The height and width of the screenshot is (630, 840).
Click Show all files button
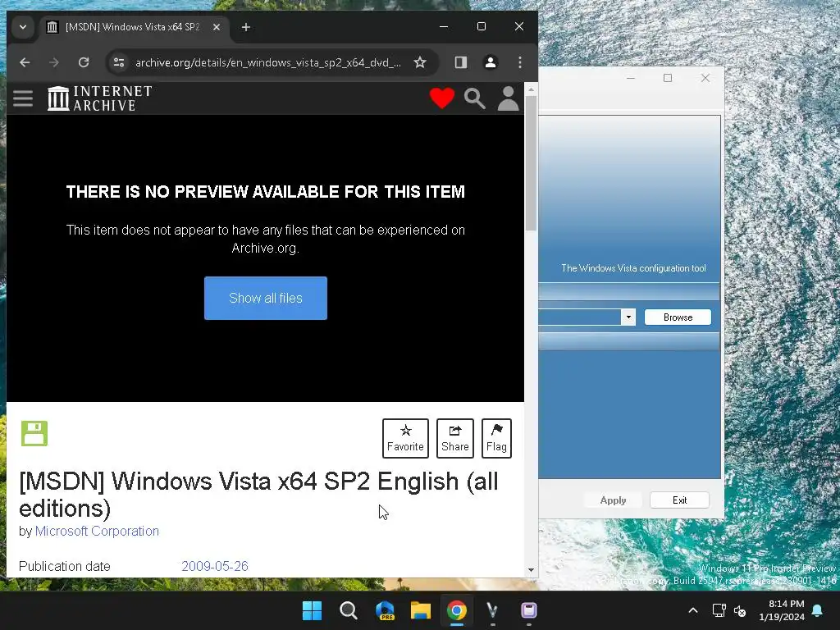click(266, 299)
